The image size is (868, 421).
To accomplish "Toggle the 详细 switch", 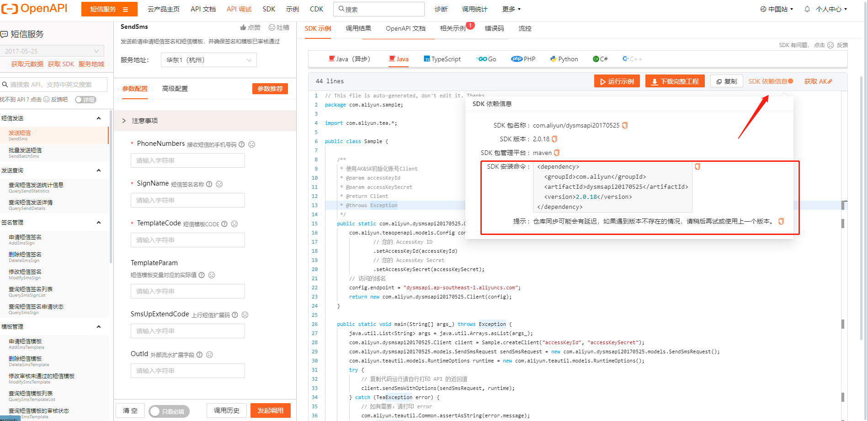I will pyautogui.click(x=85, y=100).
